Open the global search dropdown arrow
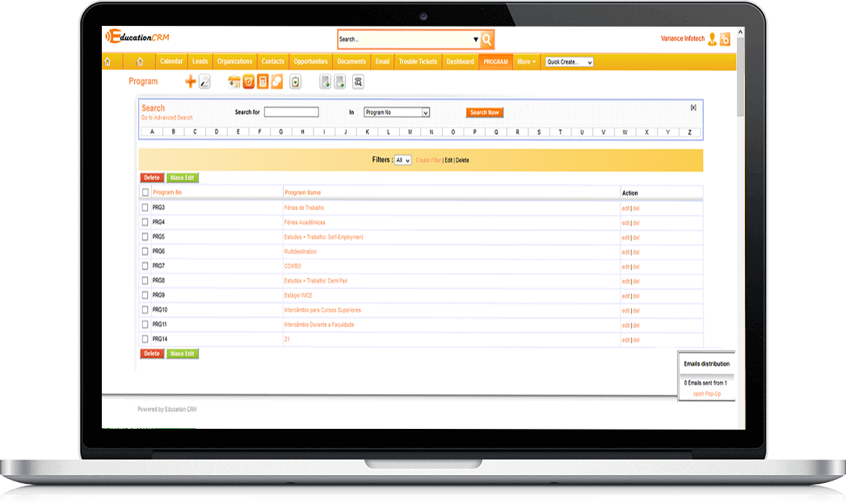This screenshot has width=846, height=504. click(x=475, y=40)
